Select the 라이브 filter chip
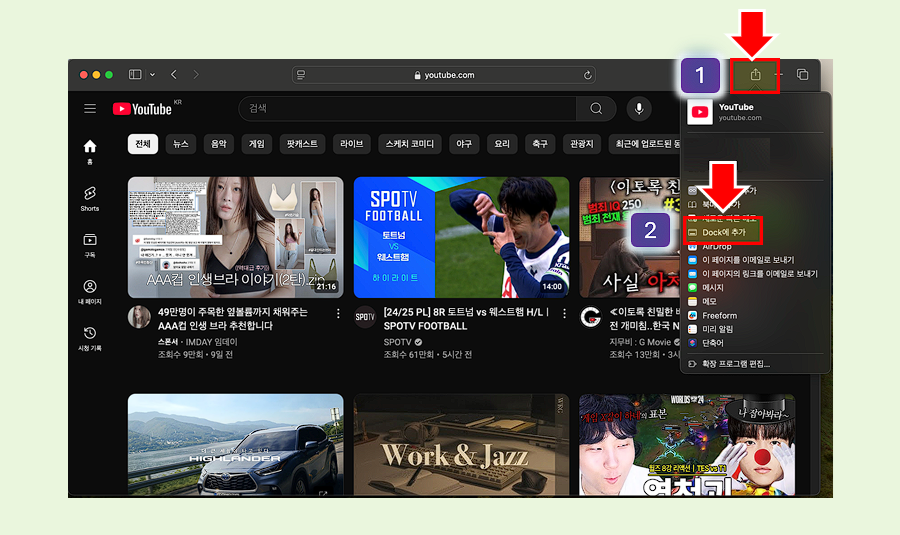This screenshot has width=900, height=535. [352, 144]
